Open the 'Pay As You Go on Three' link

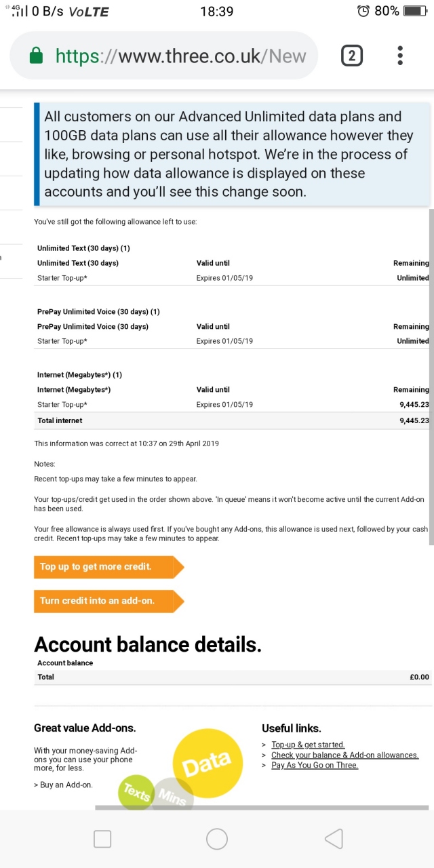(x=314, y=766)
